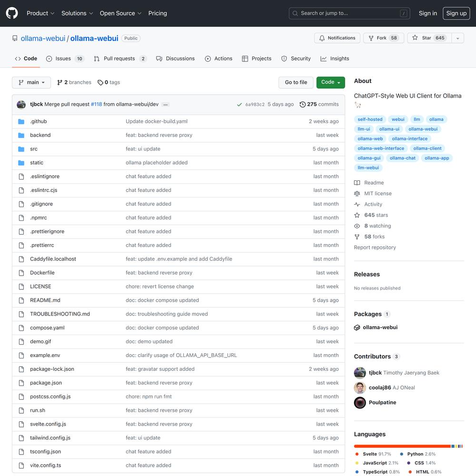Click the file icon beside package.json
This screenshot has height=476, width=476.
[x=21, y=383]
